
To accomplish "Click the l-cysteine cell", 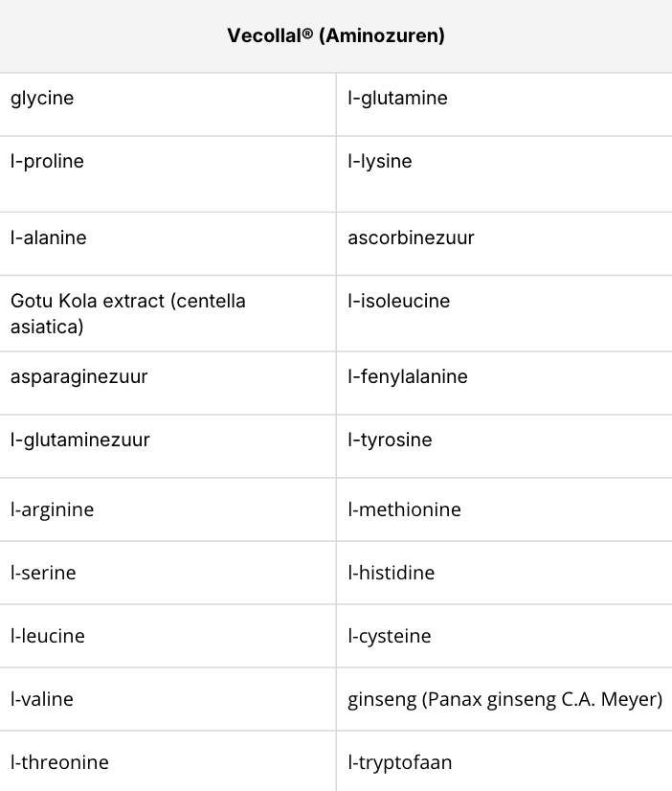I will (390, 636).
